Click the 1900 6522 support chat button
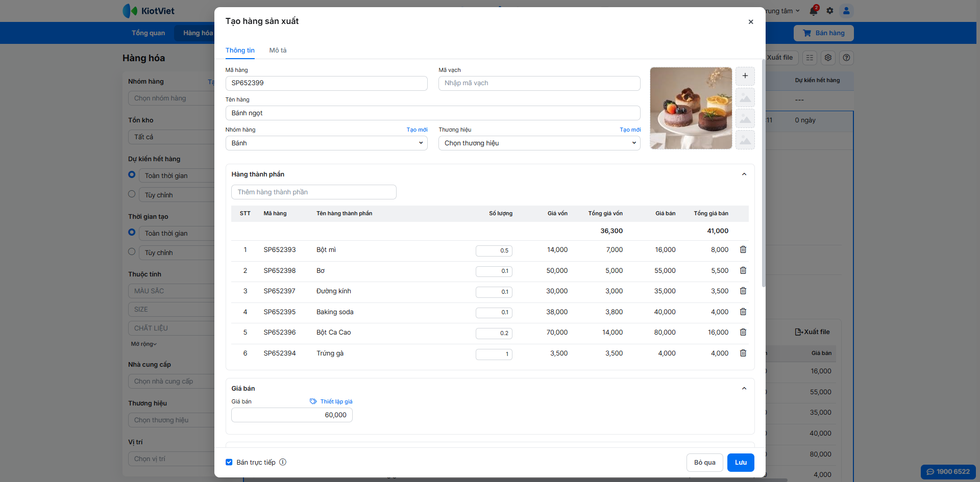 pyautogui.click(x=948, y=472)
